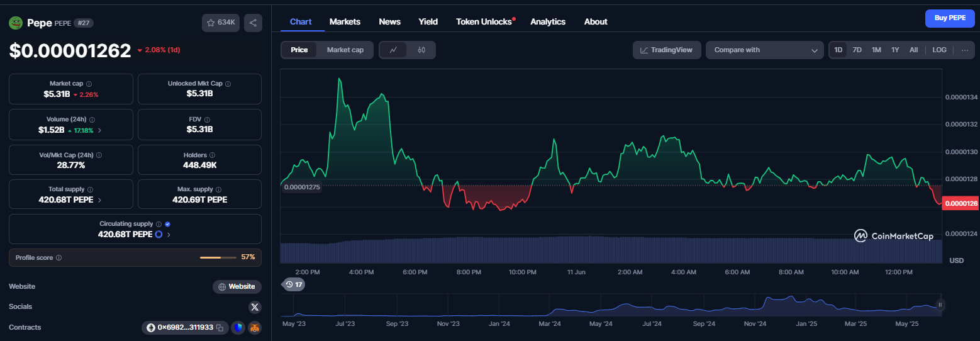Viewport: 980px width, 341px height.
Task: Click the Market cap info icon
Action: click(89, 84)
